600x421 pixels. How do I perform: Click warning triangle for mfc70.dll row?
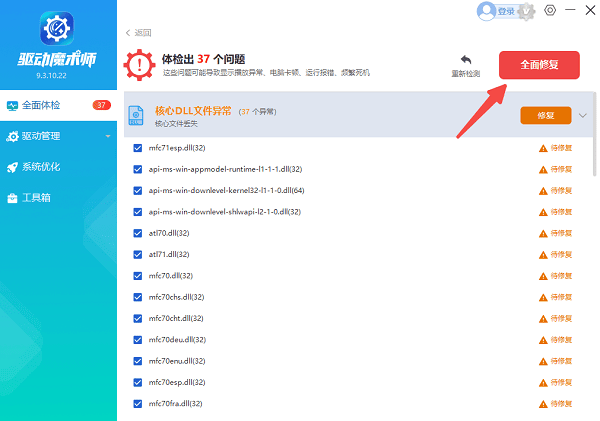(543, 276)
